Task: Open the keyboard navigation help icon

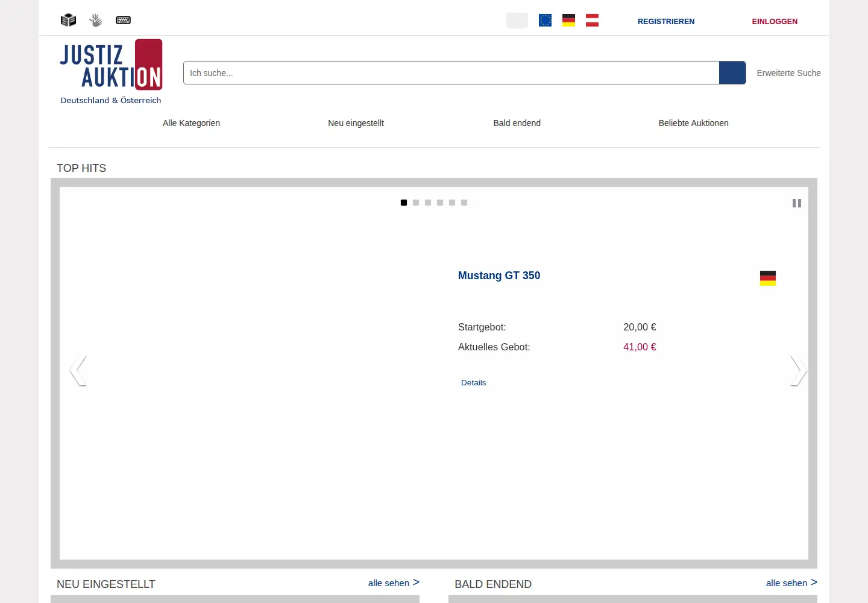Action: coord(123,20)
